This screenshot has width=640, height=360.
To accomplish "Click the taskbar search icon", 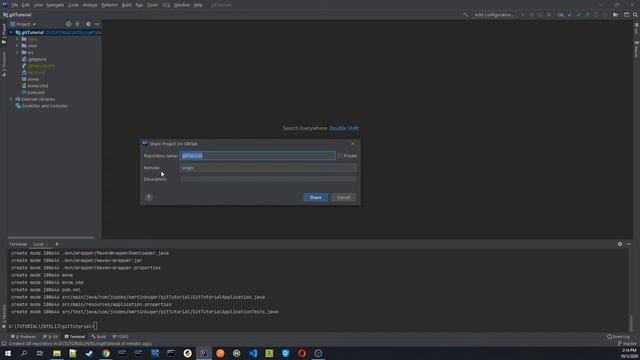I will 24,353.
